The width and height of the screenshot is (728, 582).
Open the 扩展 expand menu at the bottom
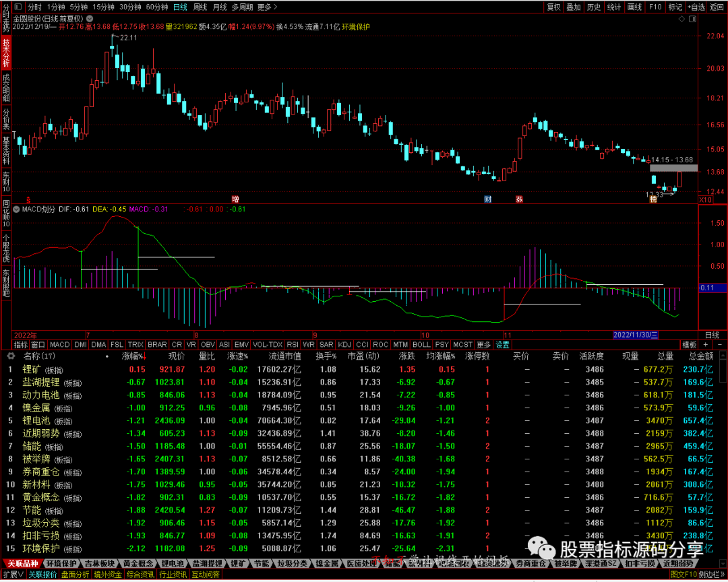pyautogui.click(x=13, y=575)
